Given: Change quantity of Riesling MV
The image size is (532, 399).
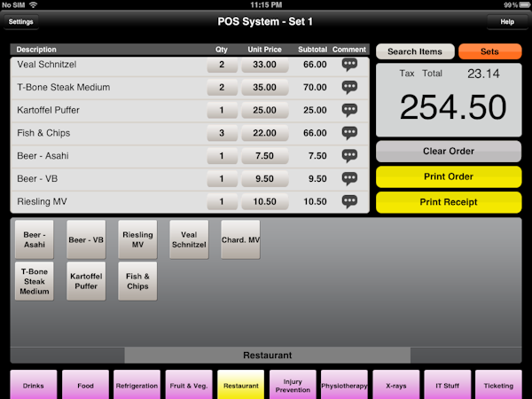Looking at the screenshot, I should click(x=222, y=201).
